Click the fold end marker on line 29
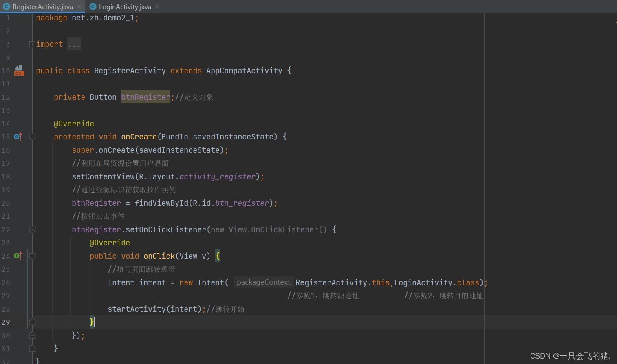This screenshot has width=617, height=364. 33,322
